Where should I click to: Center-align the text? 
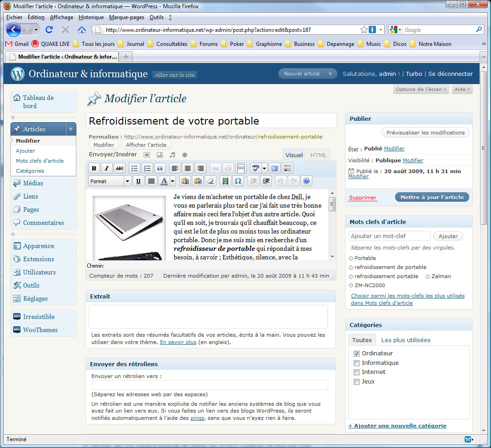coord(188,168)
